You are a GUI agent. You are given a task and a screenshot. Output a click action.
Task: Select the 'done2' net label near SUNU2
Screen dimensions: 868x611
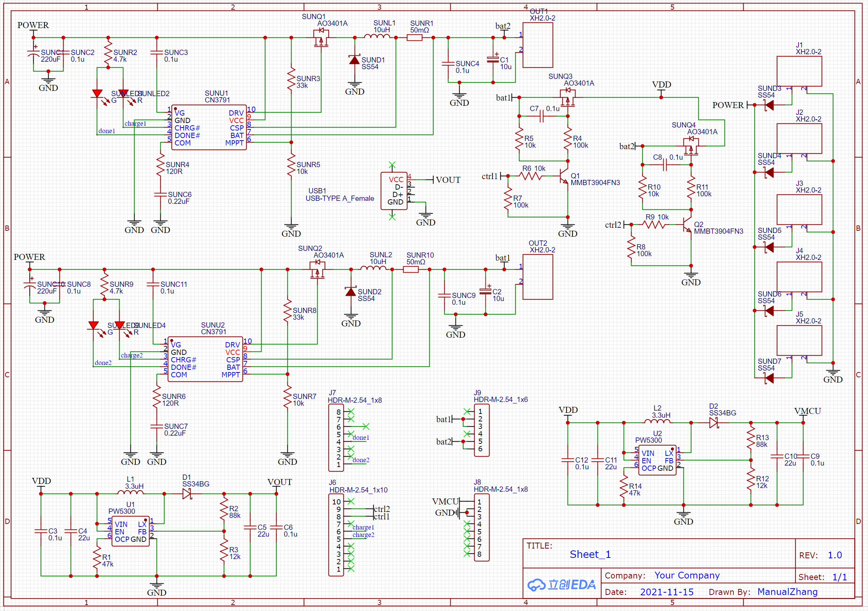(x=103, y=363)
